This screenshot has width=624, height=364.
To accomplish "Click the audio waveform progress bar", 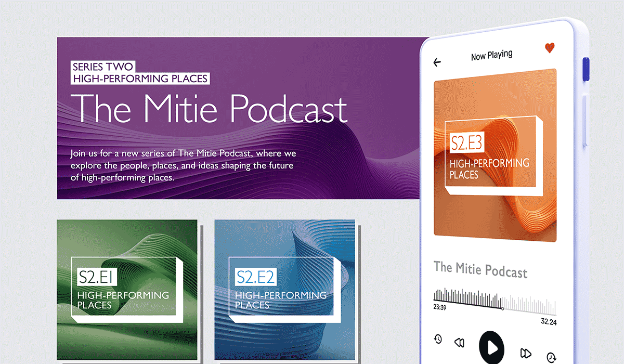I will pyautogui.click(x=495, y=302).
